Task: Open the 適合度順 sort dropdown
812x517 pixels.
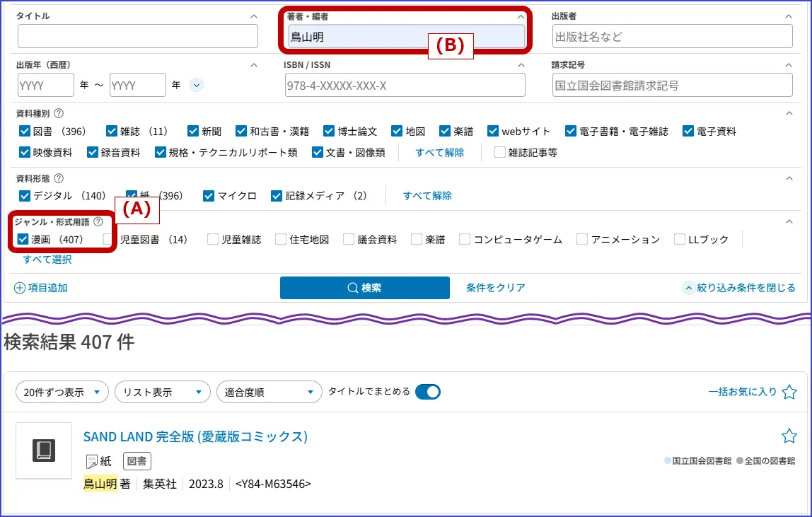Action: [269, 392]
